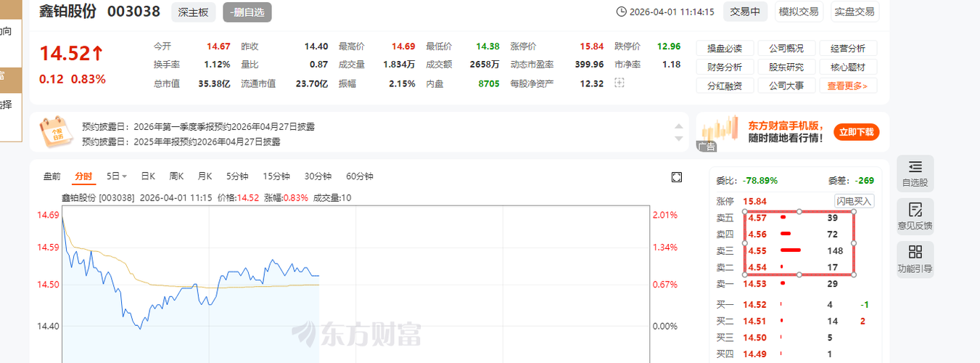The image size is (980, 363).
Task: Click 查看更多> link
Action: [848, 86]
